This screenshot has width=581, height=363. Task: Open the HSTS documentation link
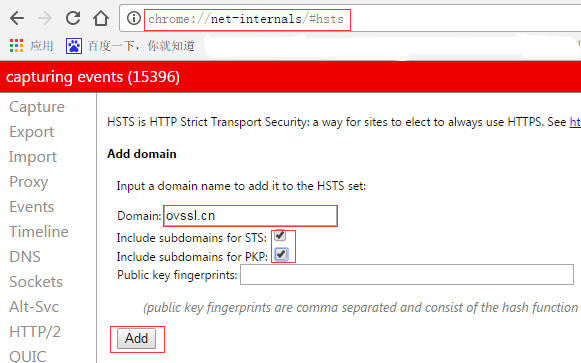pyautogui.click(x=575, y=122)
